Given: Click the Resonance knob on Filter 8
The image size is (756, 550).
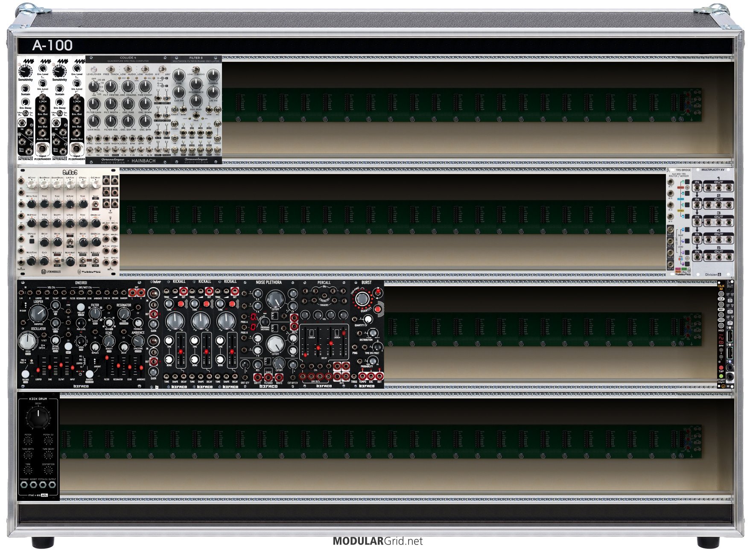Looking at the screenshot, I should (x=196, y=83).
